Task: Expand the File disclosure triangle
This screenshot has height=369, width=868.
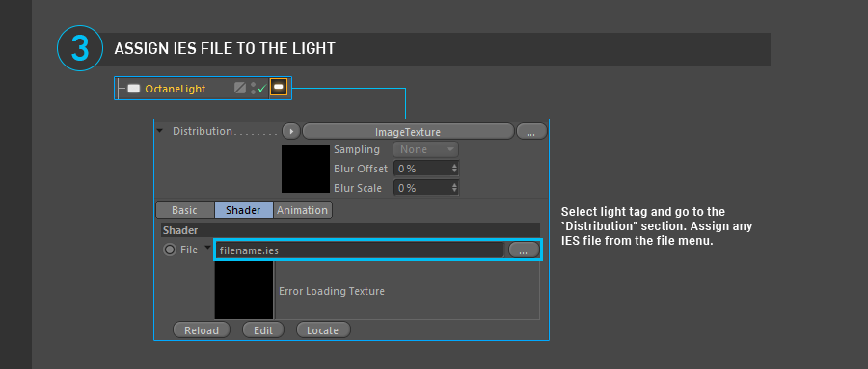Action: 208,248
